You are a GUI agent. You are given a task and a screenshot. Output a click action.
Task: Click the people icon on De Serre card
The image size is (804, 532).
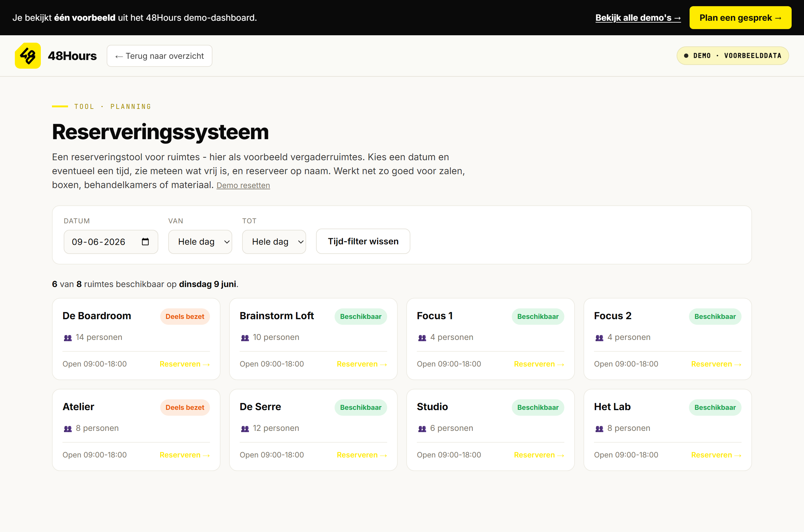[245, 428]
